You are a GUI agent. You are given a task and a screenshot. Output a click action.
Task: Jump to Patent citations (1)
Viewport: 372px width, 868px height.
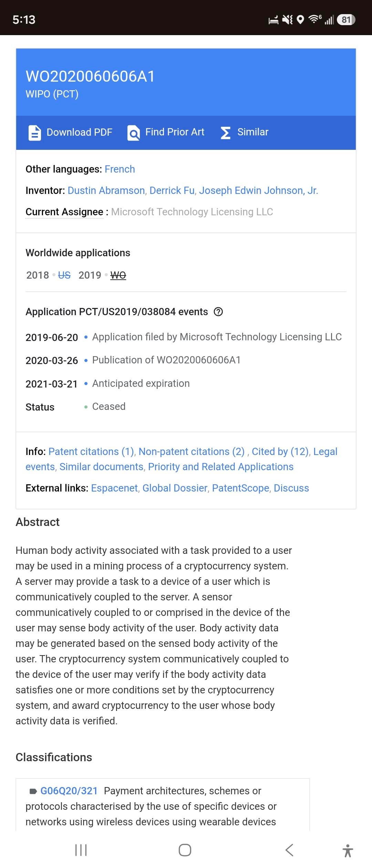[91, 452]
